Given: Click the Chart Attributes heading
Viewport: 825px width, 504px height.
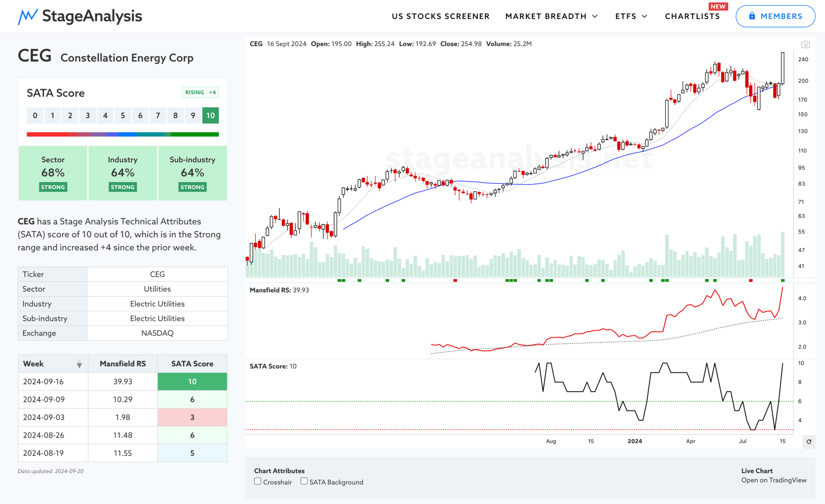Looking at the screenshot, I should click(x=279, y=471).
